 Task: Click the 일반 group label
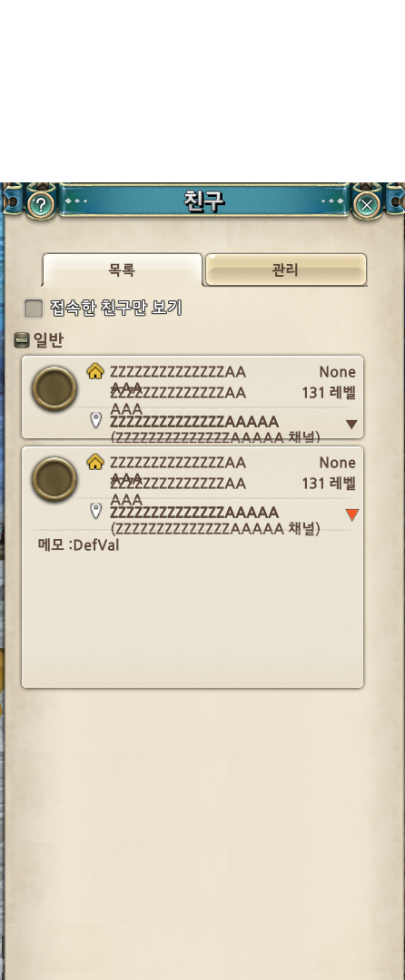48,340
